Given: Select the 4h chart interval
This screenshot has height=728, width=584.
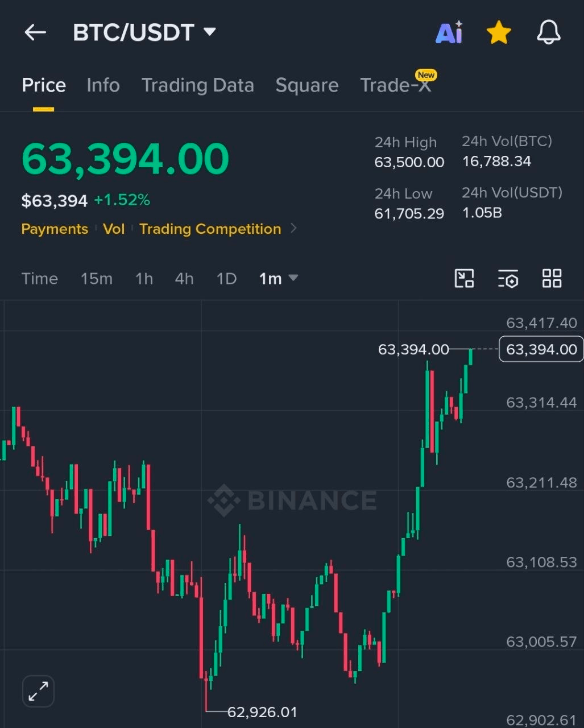Looking at the screenshot, I should 184,279.
